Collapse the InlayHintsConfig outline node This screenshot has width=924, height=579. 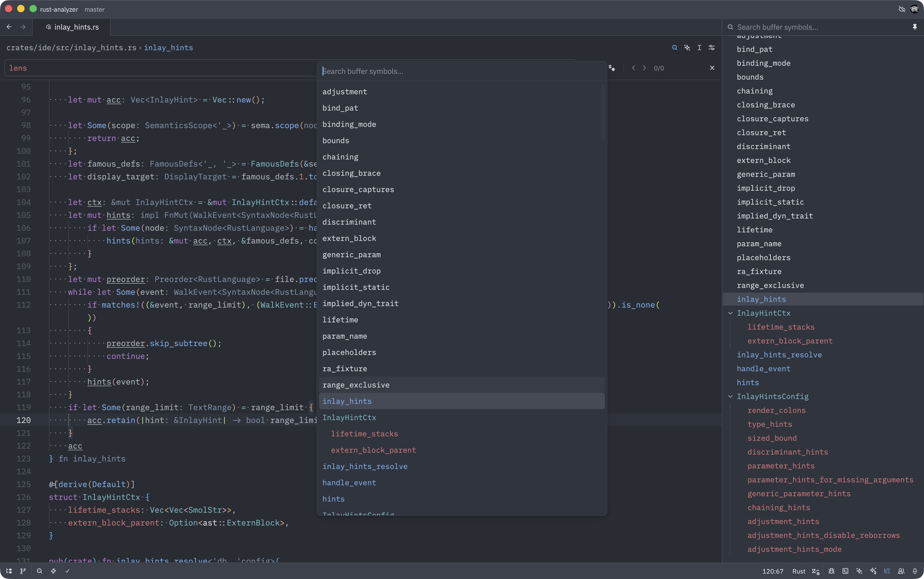coord(730,396)
